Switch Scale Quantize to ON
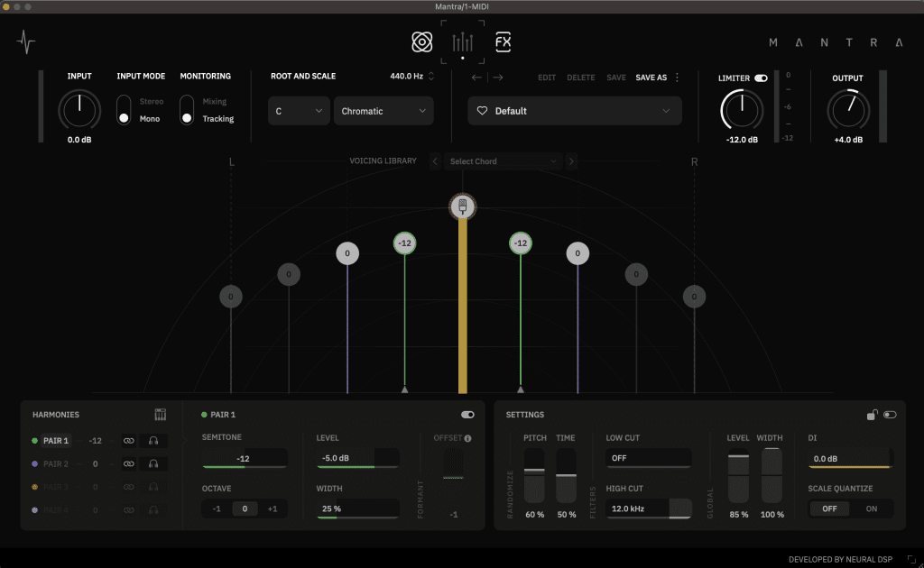This screenshot has width=924, height=568. coord(872,508)
